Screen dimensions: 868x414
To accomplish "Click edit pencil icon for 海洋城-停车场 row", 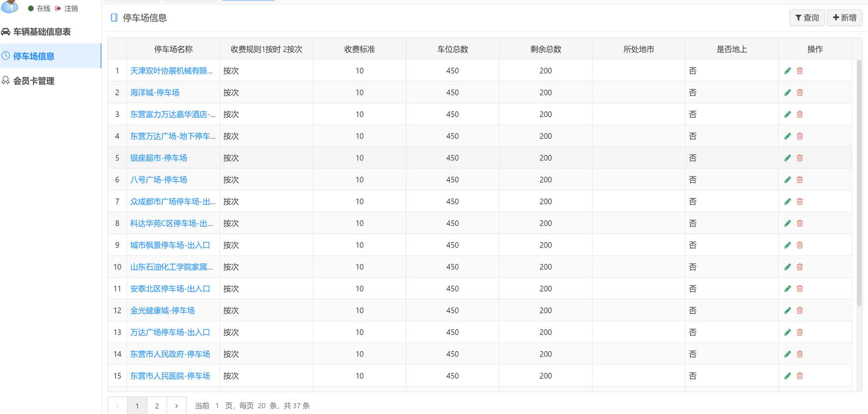I will point(787,93).
